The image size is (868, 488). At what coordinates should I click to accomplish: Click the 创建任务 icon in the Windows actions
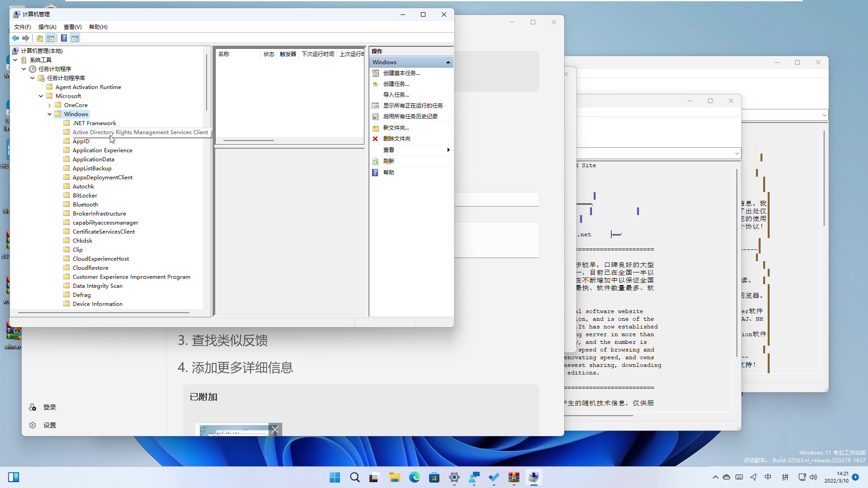tap(376, 84)
